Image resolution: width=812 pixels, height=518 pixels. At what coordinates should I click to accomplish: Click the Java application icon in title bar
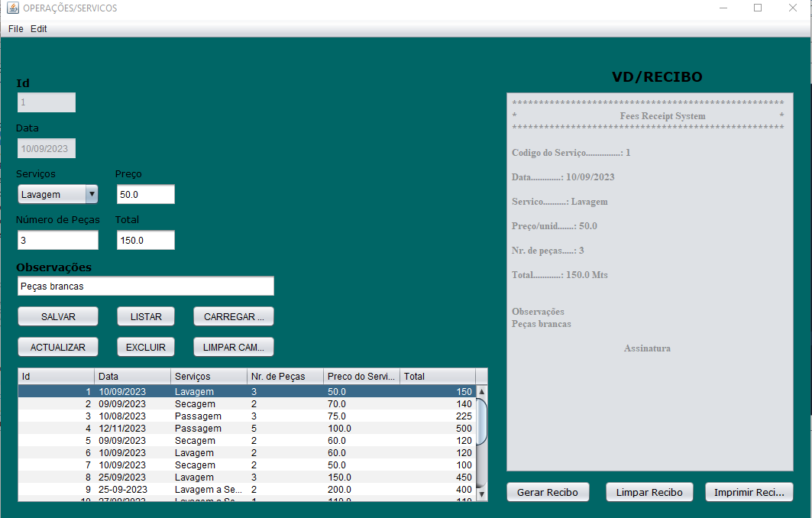tap(12, 8)
